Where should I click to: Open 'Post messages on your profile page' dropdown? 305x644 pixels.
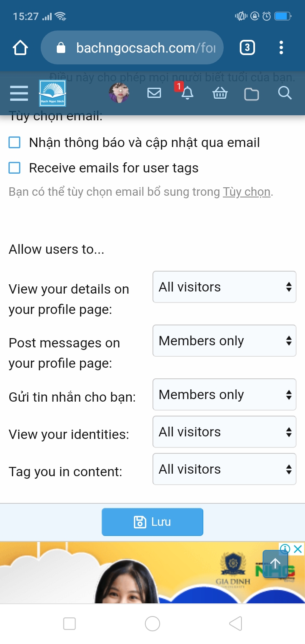click(224, 341)
